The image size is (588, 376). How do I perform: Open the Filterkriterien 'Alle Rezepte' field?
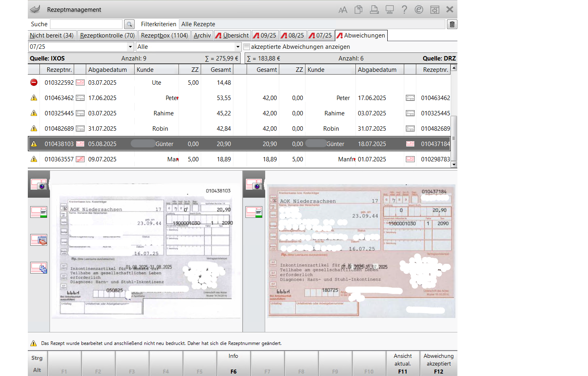[x=312, y=24]
